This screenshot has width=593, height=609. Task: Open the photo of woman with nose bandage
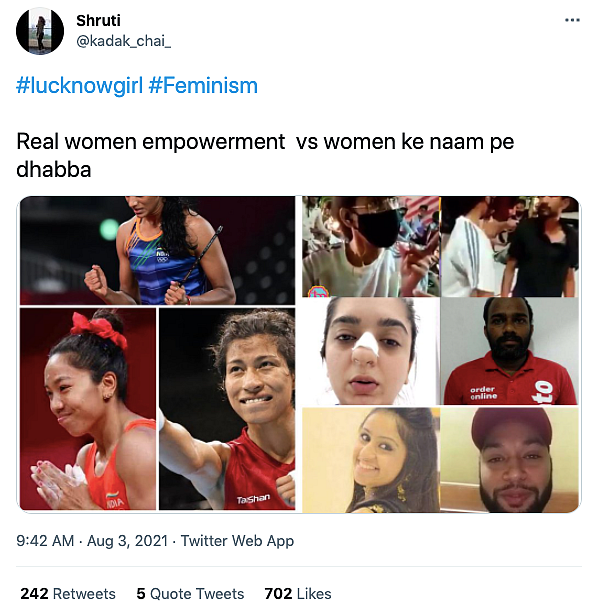371,351
